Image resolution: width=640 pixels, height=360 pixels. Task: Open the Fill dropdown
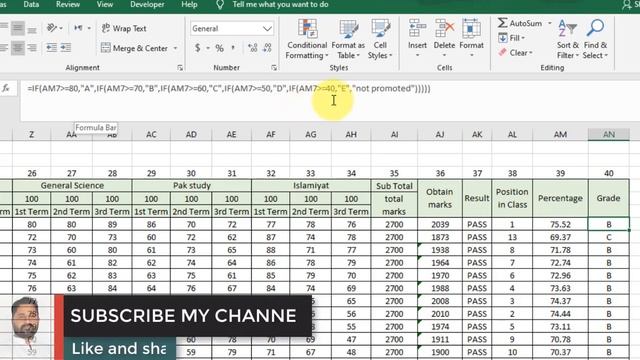click(511, 38)
